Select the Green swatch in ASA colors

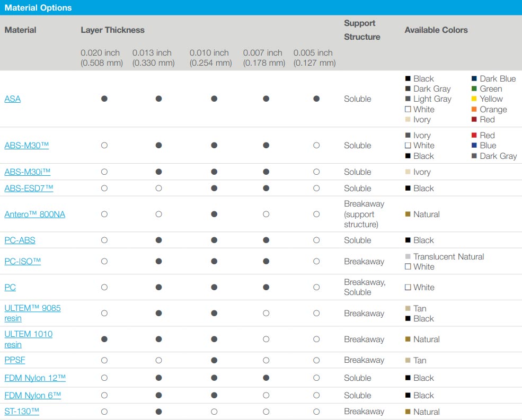pos(474,88)
